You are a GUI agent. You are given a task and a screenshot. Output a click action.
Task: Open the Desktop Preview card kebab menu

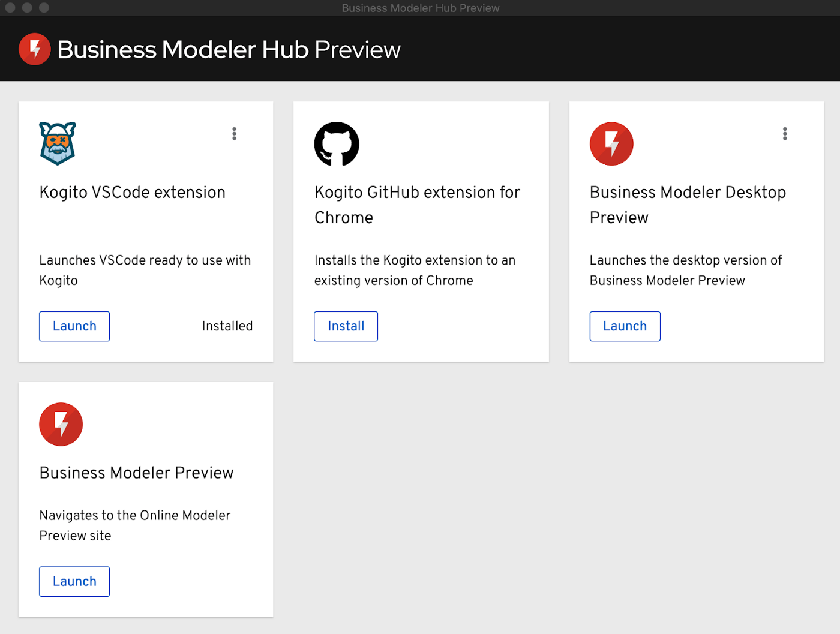pos(784,134)
